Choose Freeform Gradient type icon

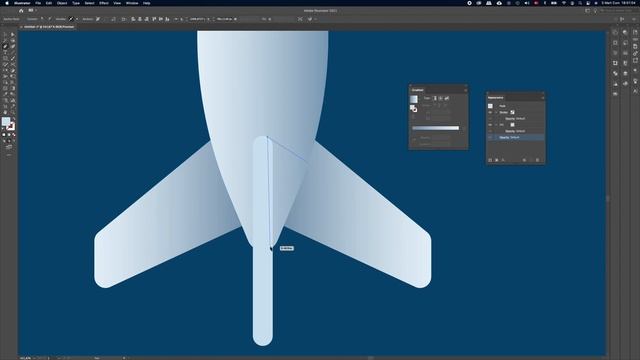click(447, 98)
